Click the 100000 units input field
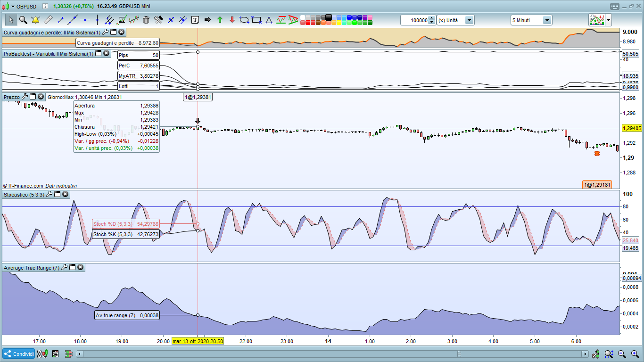Viewport: 644px width, 362px height. pos(415,20)
